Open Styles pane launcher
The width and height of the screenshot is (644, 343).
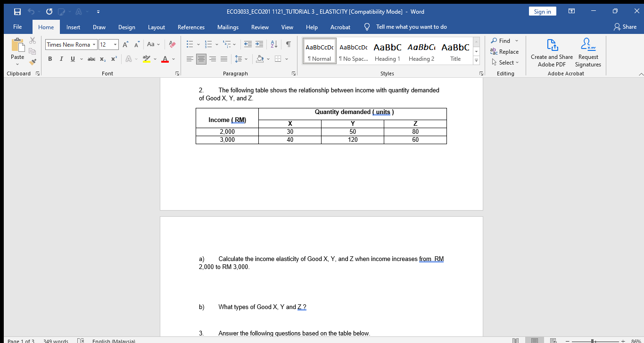pyautogui.click(x=481, y=73)
